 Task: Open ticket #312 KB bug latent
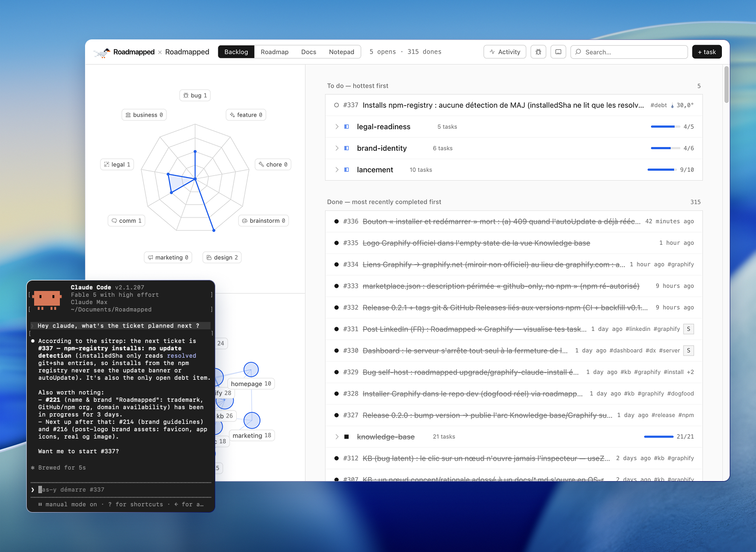pos(486,459)
